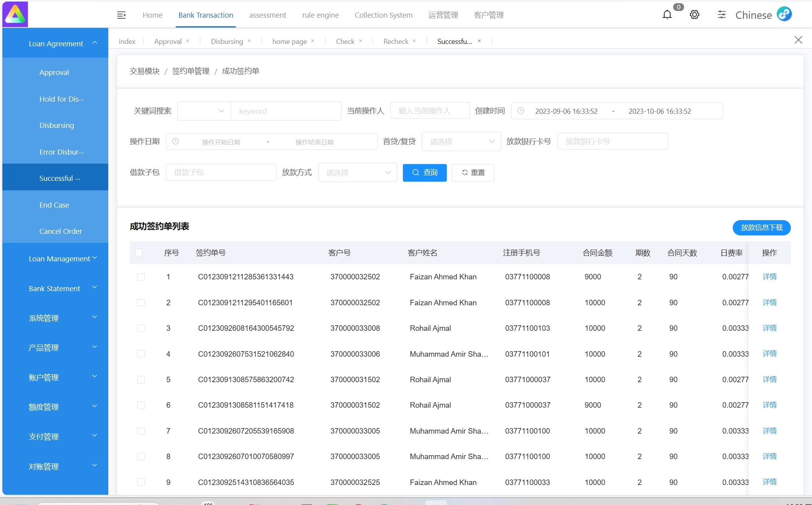Close the Approval tab with its x
Image resolution: width=812 pixels, height=505 pixels.
[188, 41]
